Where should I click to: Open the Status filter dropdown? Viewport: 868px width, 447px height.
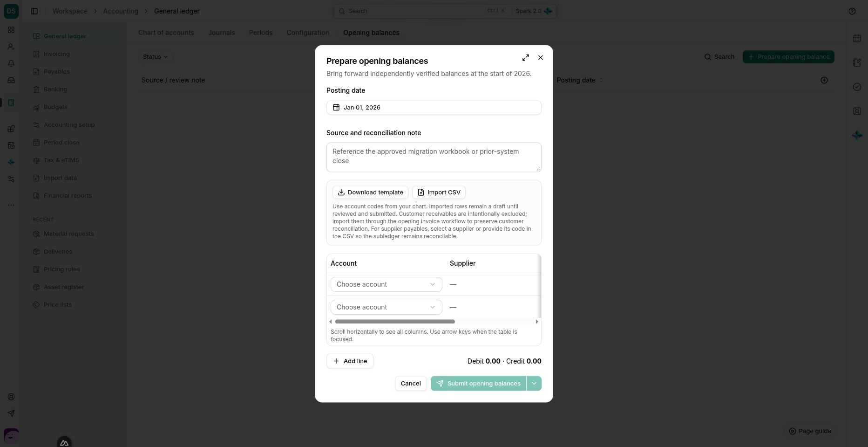click(x=156, y=57)
